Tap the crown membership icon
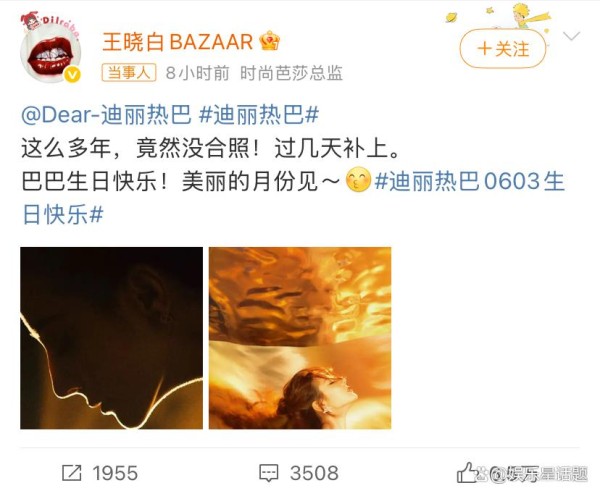Viewport: 600px width, 496px height. tap(270, 41)
